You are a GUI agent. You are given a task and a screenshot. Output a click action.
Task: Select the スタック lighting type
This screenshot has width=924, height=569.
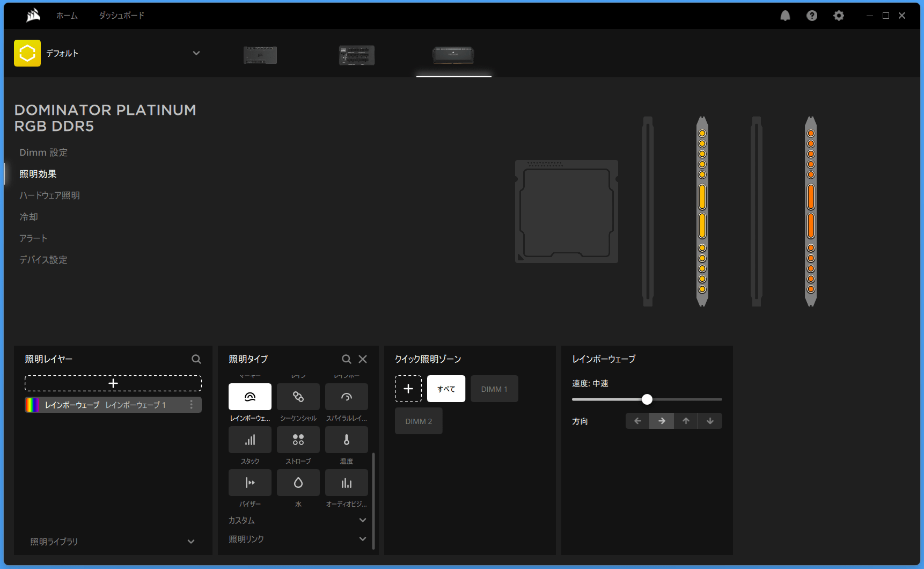tap(250, 440)
